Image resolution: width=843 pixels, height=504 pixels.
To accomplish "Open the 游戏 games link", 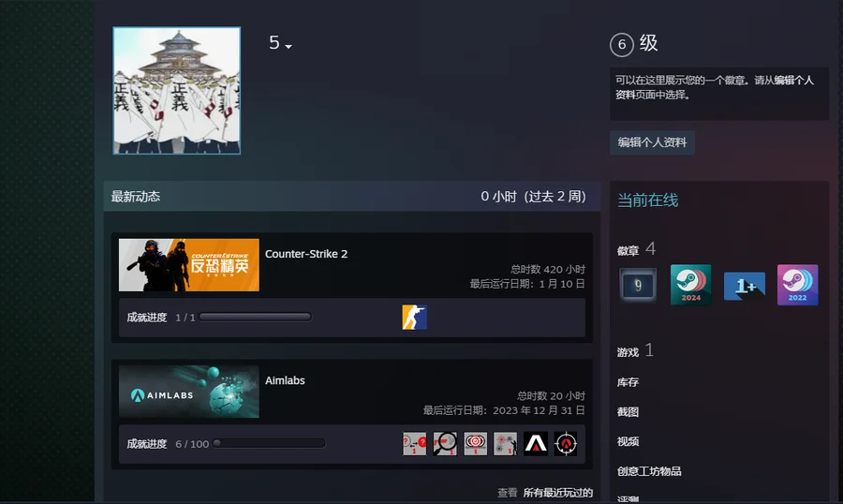I will click(628, 352).
